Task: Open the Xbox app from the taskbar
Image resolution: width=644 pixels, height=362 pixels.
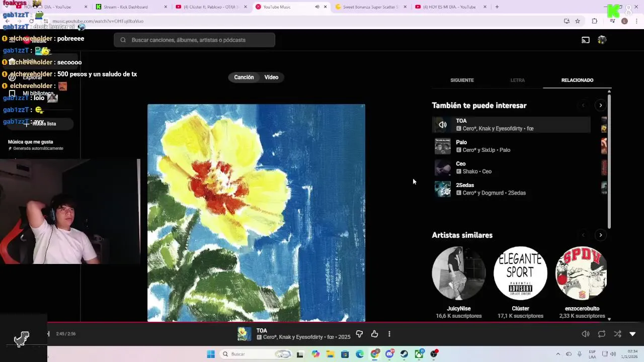Action: [x=419, y=354]
